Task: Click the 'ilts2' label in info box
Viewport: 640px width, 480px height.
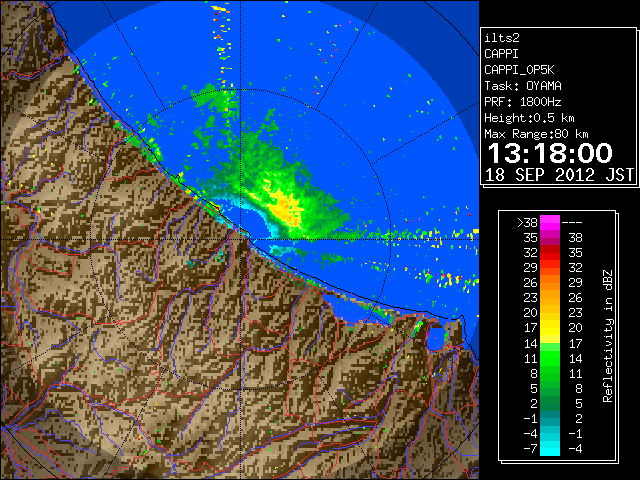Action: click(x=502, y=38)
